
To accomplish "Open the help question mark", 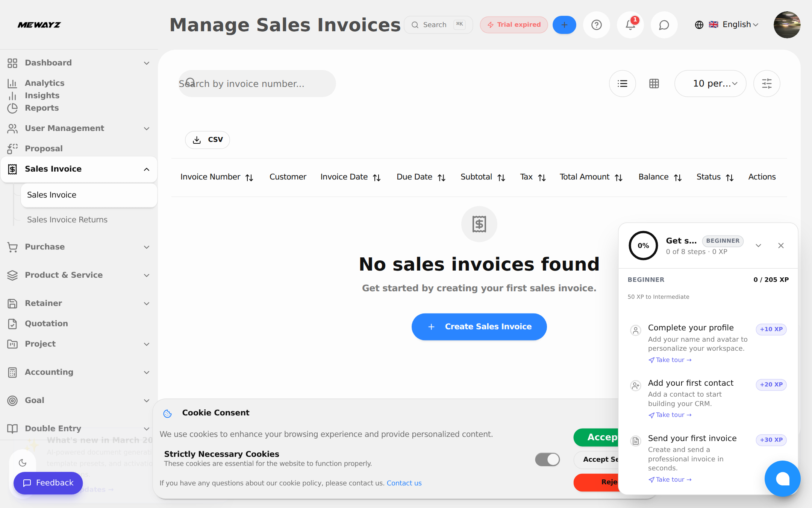I will tap(596, 24).
